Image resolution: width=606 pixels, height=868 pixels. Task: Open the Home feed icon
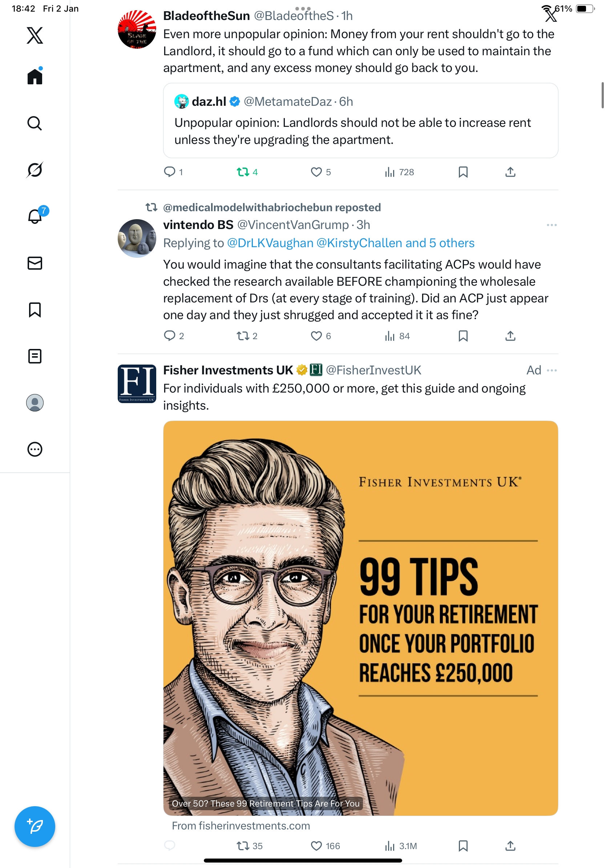(35, 76)
